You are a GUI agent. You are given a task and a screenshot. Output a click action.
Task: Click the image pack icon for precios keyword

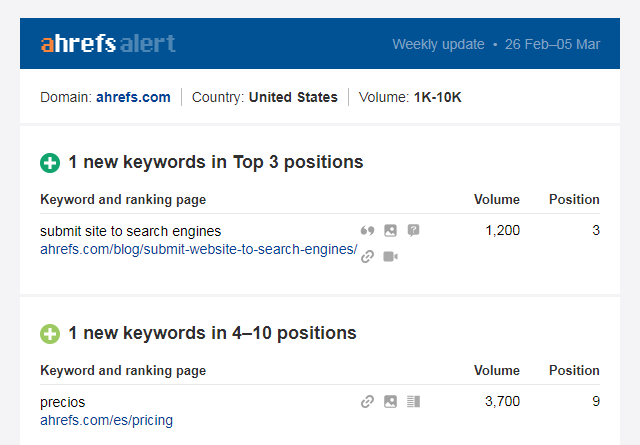(x=391, y=402)
